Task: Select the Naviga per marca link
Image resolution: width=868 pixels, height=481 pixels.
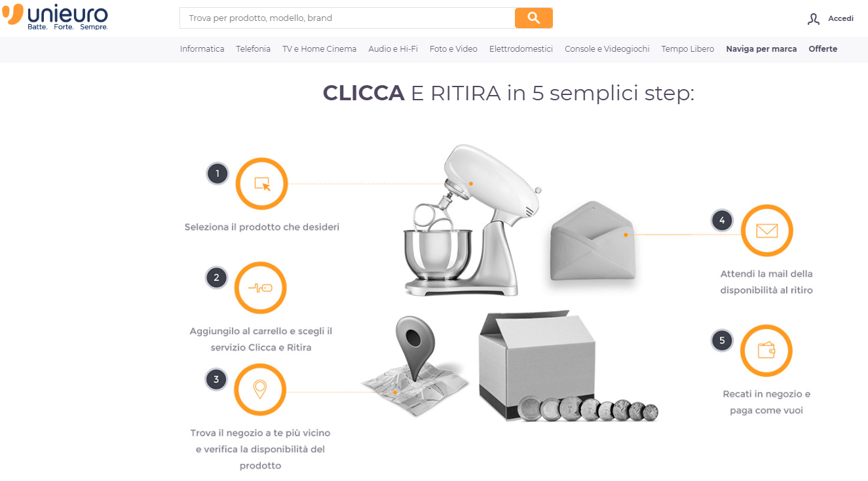Action: pos(761,49)
